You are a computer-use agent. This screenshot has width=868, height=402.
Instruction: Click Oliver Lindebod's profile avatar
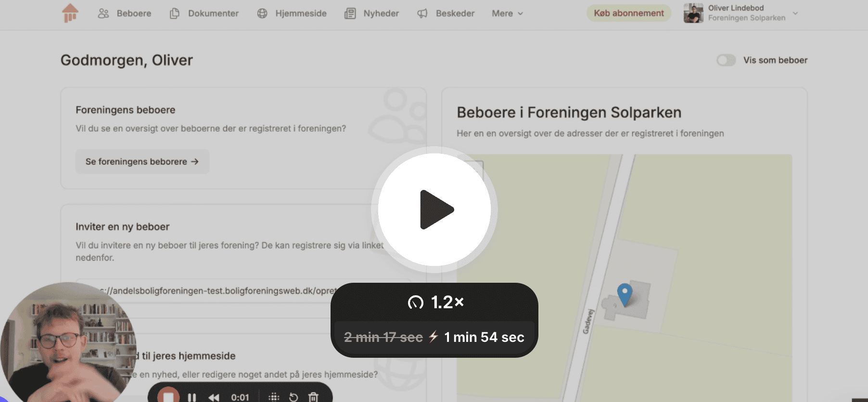coord(693,13)
